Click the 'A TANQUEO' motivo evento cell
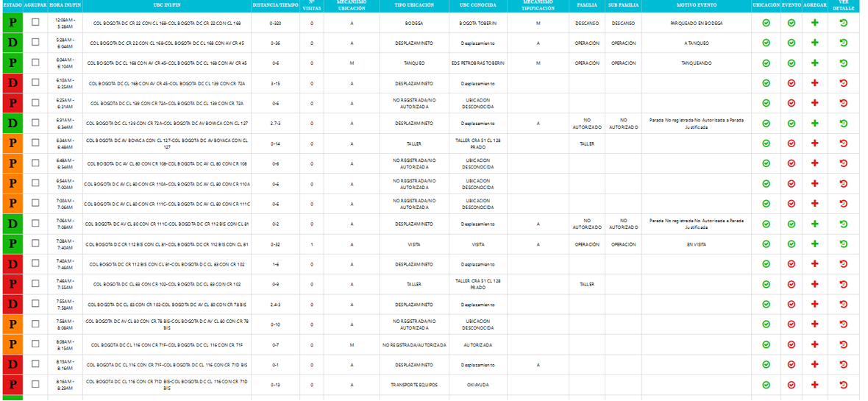 click(697, 43)
